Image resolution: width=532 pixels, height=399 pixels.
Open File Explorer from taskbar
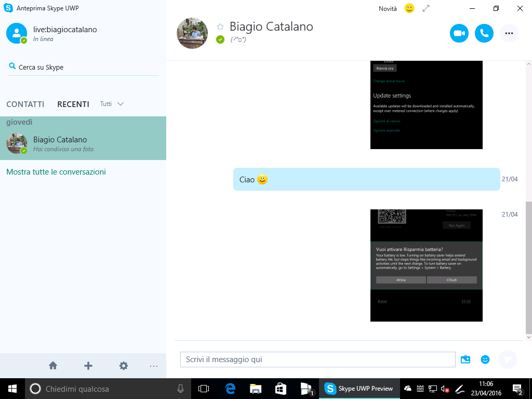coord(256,389)
